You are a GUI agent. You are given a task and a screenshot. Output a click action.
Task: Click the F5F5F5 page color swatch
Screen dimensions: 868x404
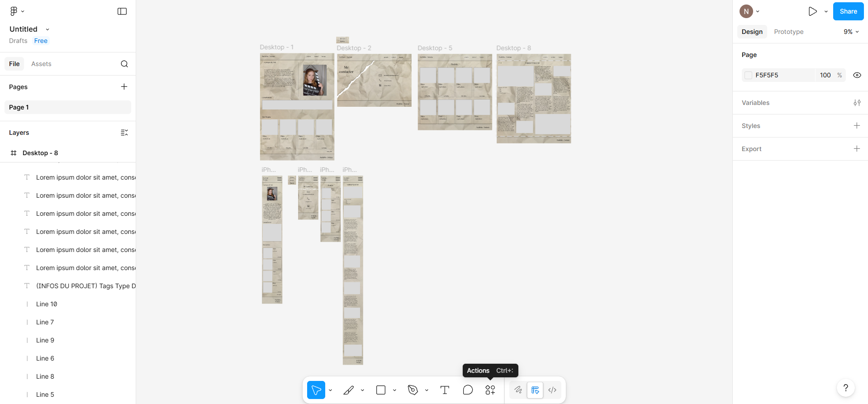point(749,75)
